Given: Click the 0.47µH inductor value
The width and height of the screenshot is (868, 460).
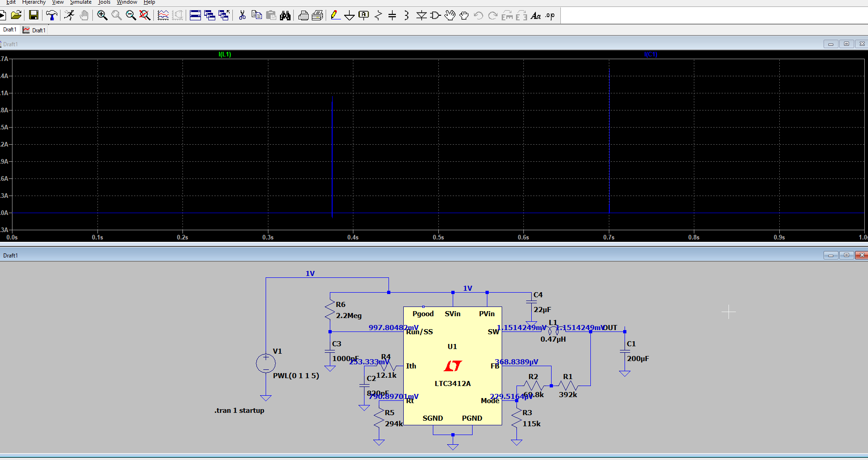Looking at the screenshot, I should pyautogui.click(x=553, y=339).
